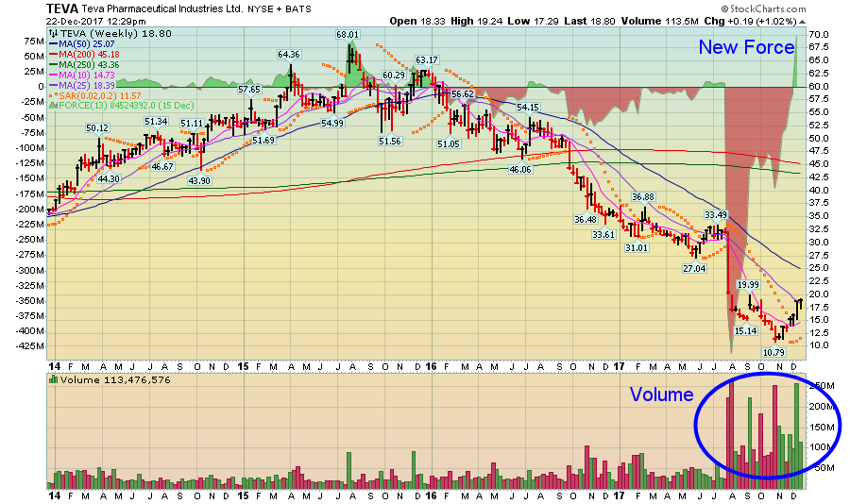850x504 pixels.
Task: Click the candlestick icon before TEVA (Weekly)
Action: [51, 32]
